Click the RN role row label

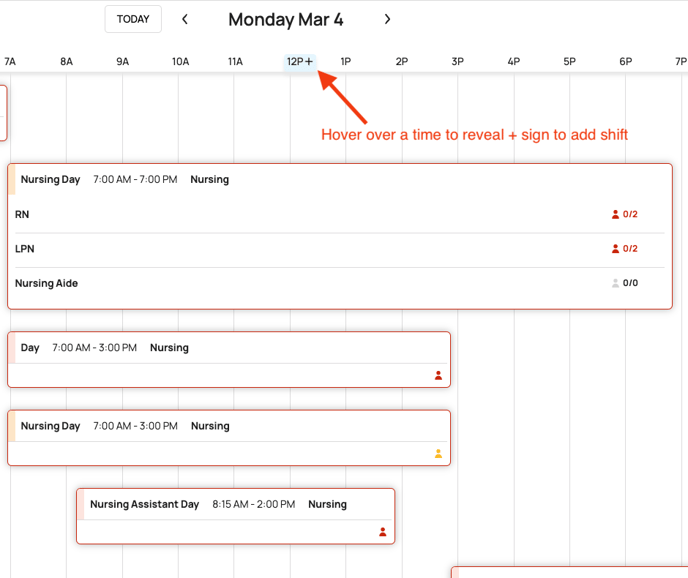click(x=22, y=214)
